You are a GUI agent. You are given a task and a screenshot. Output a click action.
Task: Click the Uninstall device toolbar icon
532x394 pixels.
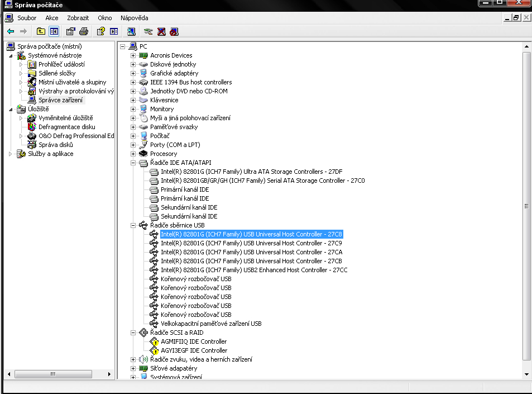click(x=161, y=31)
